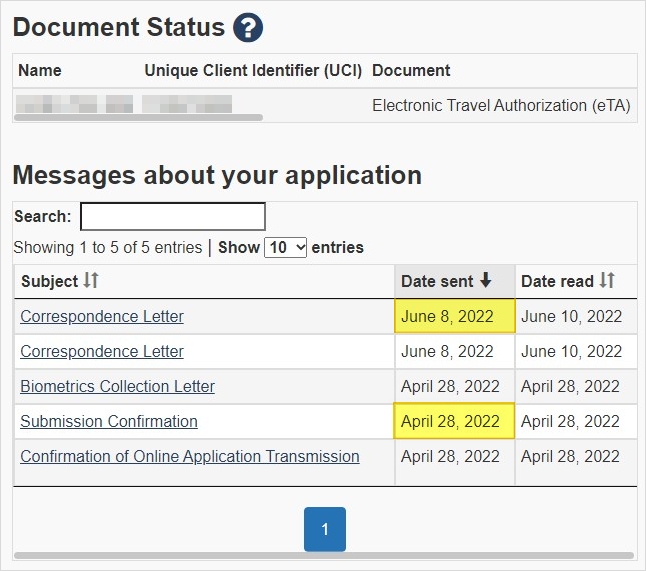This screenshot has height=571, width=646.
Task: Open the second Correspondence Letter link
Action: [102, 351]
